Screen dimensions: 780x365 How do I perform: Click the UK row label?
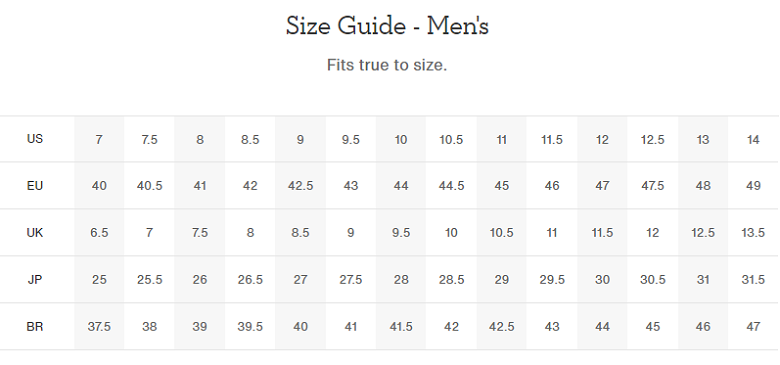pos(35,233)
